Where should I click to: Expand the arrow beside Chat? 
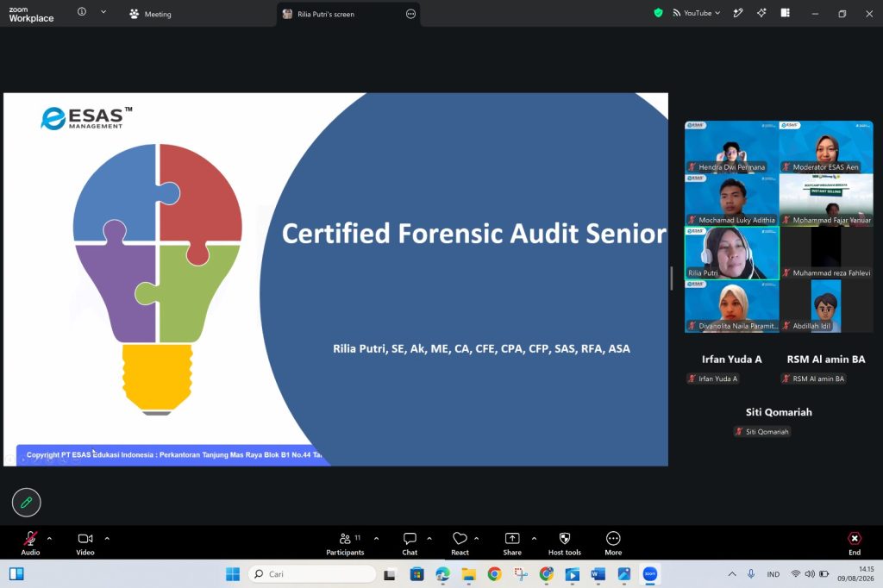point(429,539)
